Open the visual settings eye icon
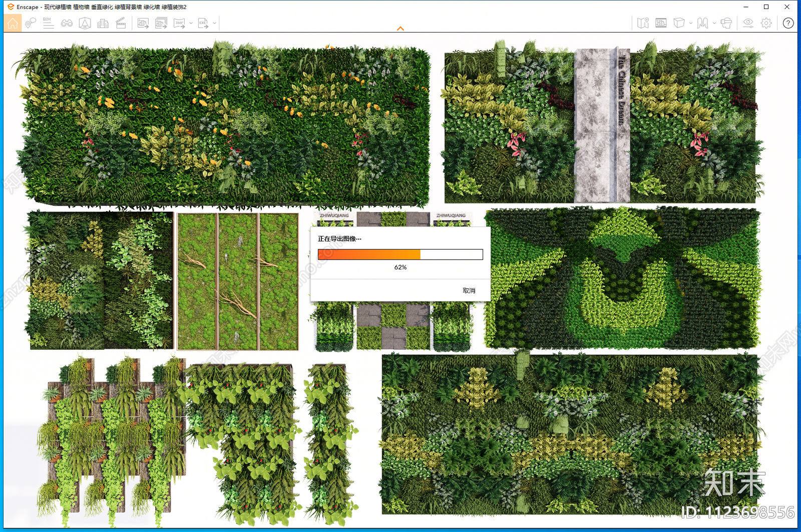 coord(748,23)
